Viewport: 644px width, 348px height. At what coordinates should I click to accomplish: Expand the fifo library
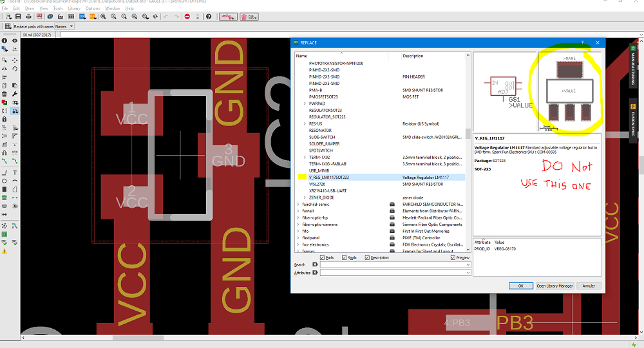coord(298,231)
